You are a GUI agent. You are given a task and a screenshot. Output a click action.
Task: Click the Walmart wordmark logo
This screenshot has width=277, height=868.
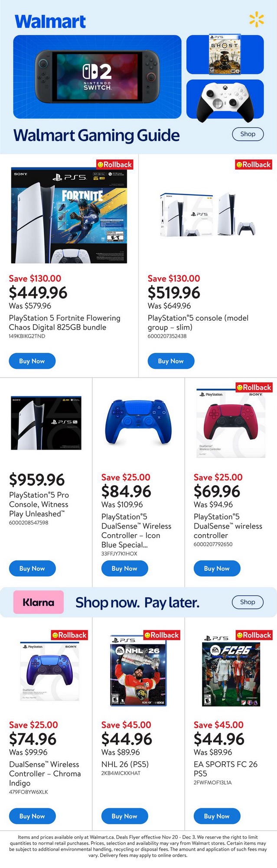pos(50,21)
